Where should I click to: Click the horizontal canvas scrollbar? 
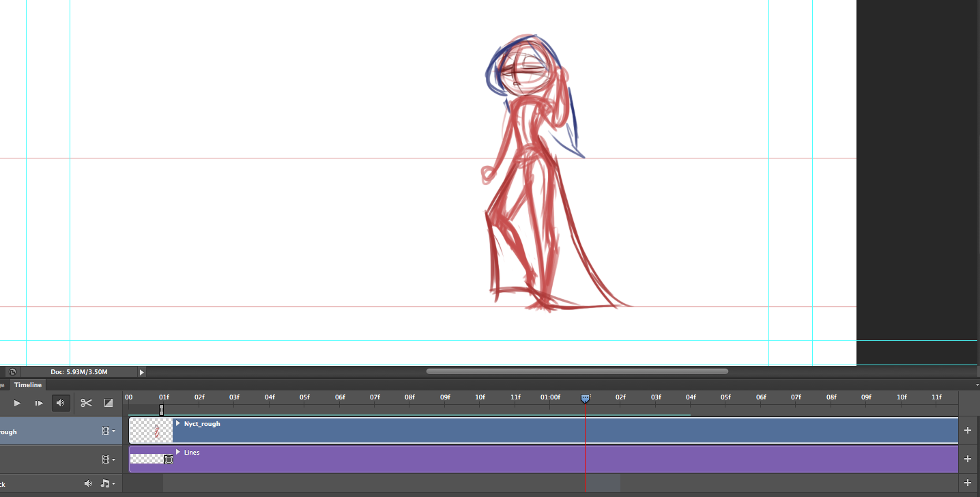point(577,371)
